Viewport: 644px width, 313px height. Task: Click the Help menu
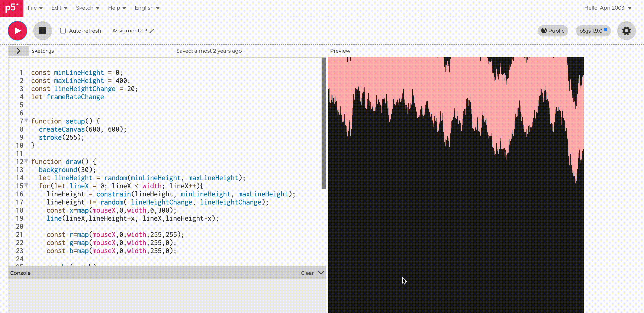pyautogui.click(x=117, y=8)
